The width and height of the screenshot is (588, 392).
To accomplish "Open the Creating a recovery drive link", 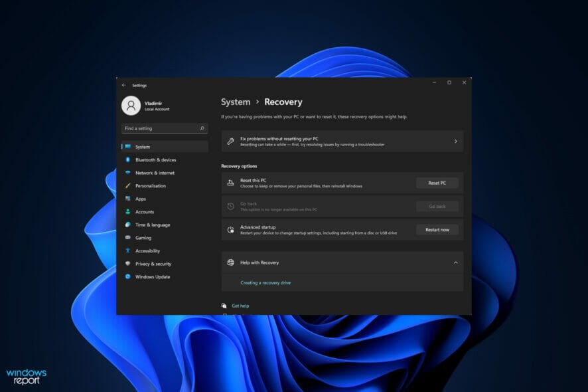I will (x=265, y=283).
